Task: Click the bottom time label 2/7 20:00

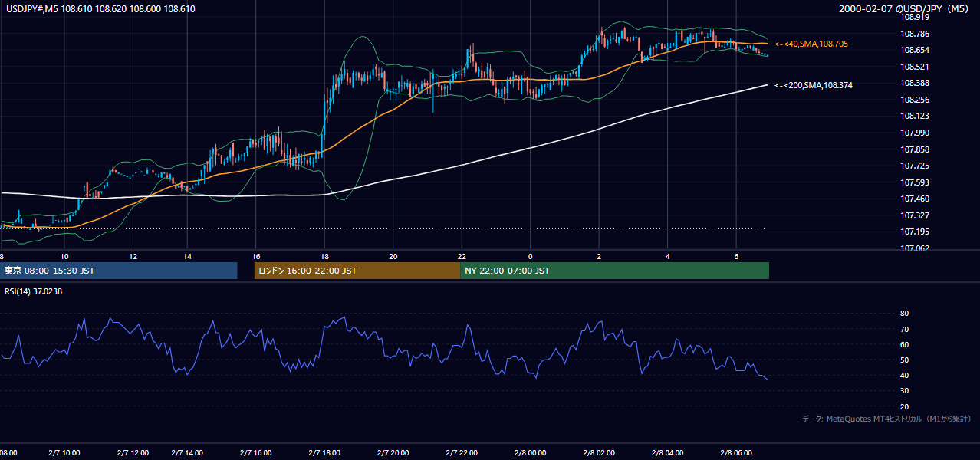Action: pos(393,453)
